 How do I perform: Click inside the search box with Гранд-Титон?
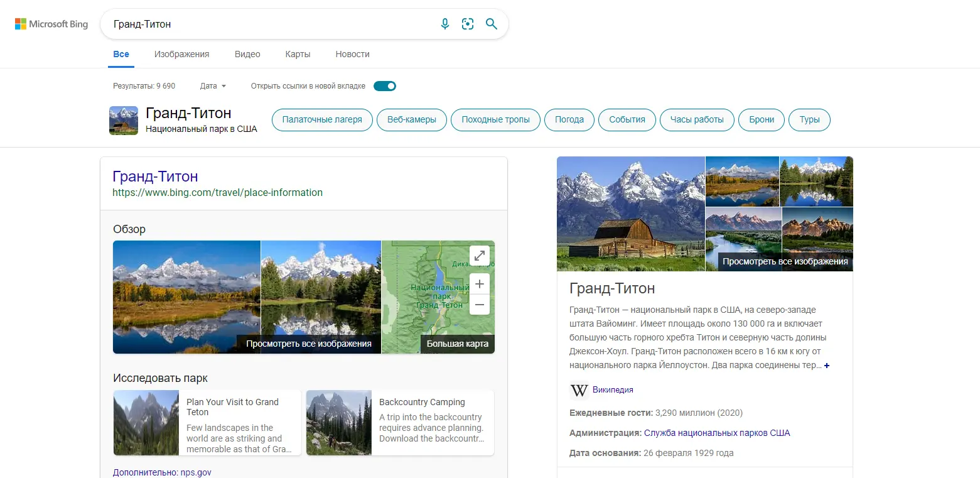tap(270, 24)
